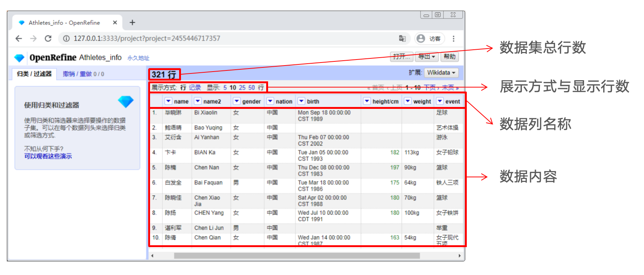
Task: Show 10 rows per page
Action: point(233,87)
